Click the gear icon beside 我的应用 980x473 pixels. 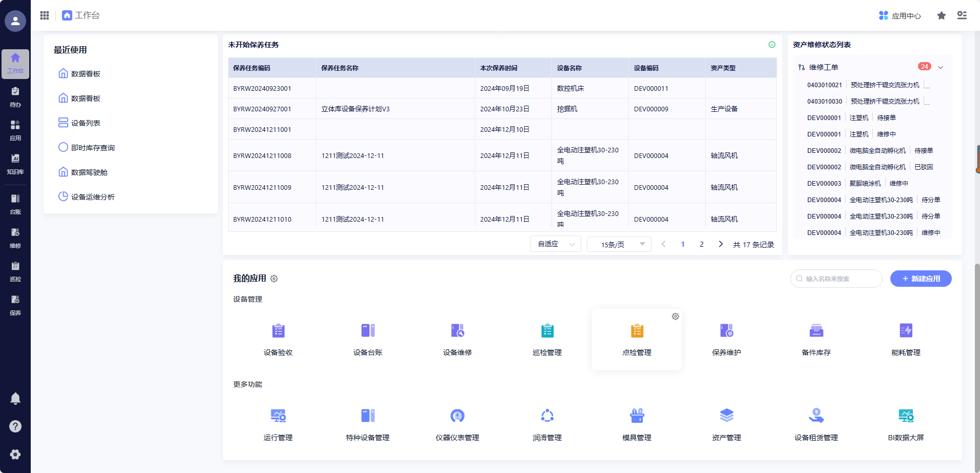[x=274, y=279]
